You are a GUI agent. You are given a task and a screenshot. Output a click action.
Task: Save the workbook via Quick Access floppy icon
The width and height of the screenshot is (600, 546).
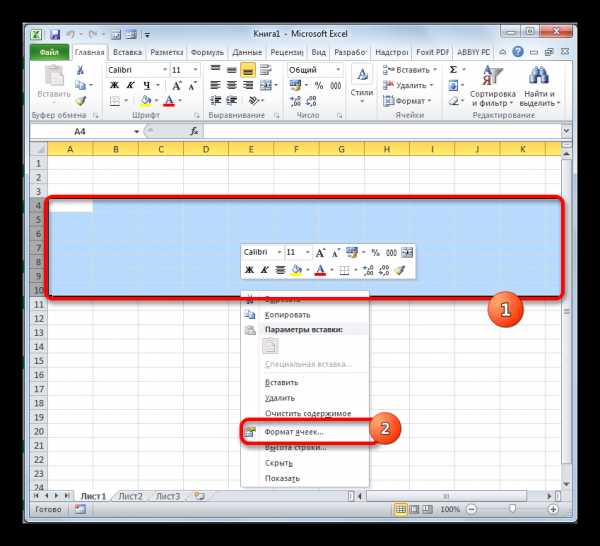(55, 35)
